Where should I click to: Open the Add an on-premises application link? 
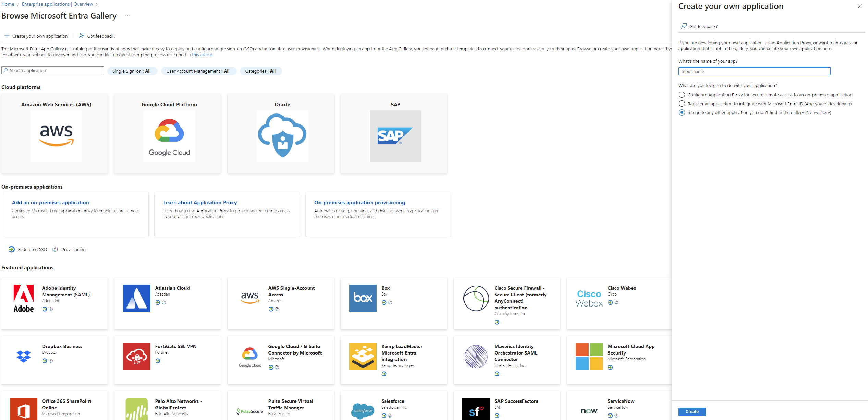[x=50, y=202]
